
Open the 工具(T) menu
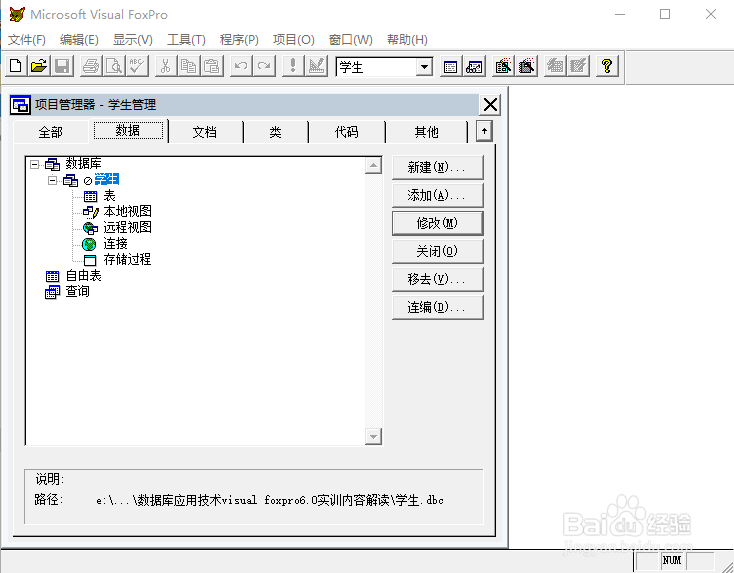[186, 40]
